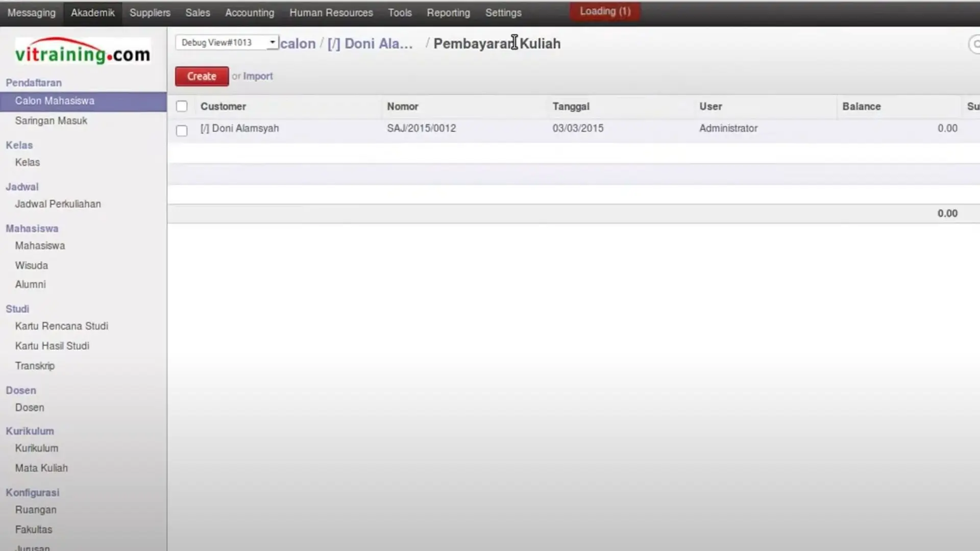Click the vitraining.com logo
Screen dimensions: 980x551
pyautogui.click(x=83, y=52)
